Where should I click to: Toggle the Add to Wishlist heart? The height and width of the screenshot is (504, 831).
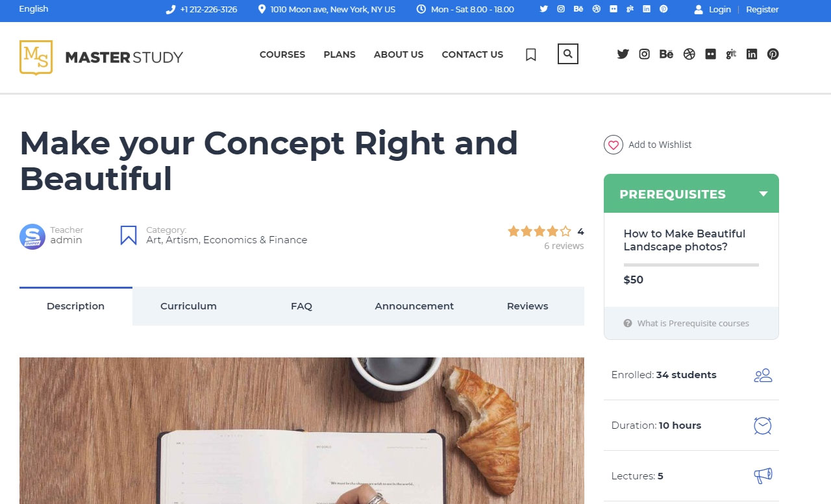[614, 145]
